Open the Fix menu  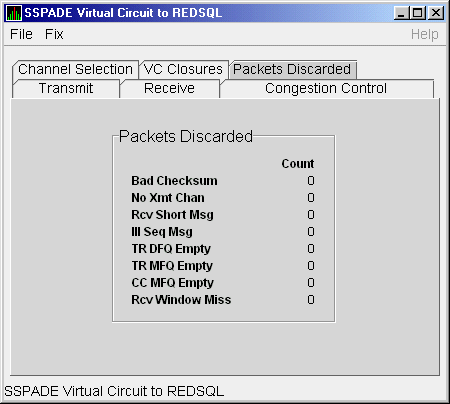54,34
